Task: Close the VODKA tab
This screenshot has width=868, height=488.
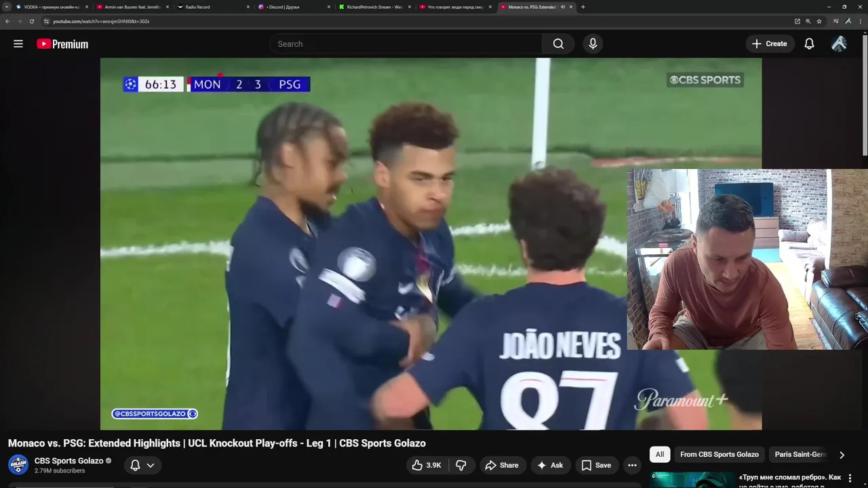Action: point(87,7)
